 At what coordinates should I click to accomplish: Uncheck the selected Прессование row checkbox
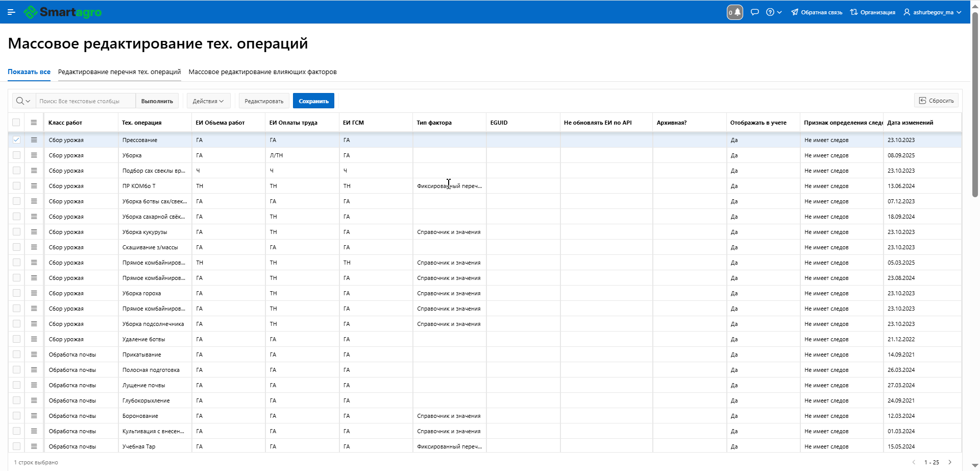pos(16,140)
